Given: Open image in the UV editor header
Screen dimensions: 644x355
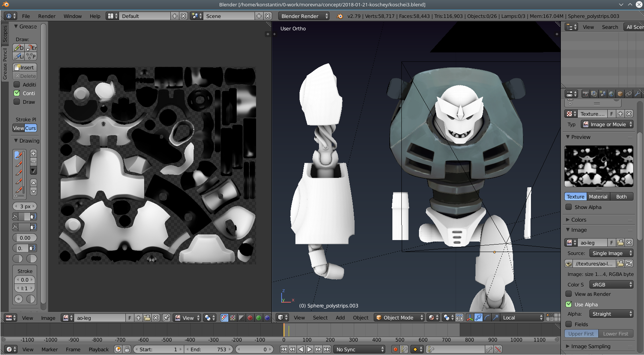Looking at the screenshot, I should pos(147,318).
